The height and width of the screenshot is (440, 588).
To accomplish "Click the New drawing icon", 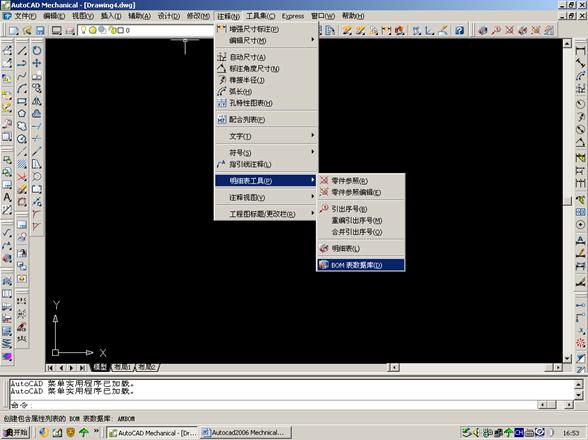I will tap(14, 30).
